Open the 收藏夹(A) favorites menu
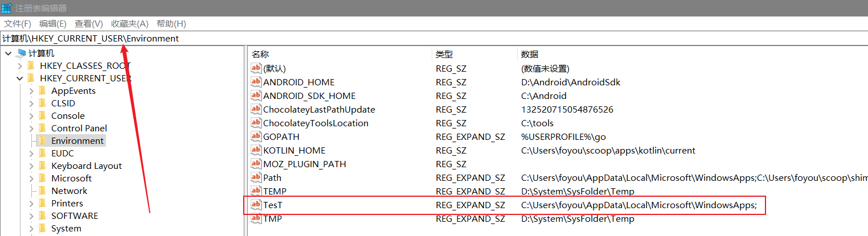The image size is (868, 236). tap(129, 23)
